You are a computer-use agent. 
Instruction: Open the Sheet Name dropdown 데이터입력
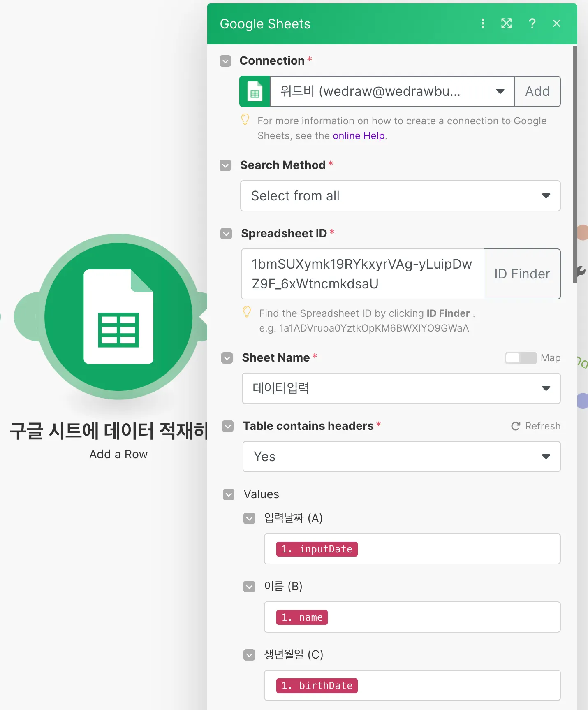pyautogui.click(x=401, y=388)
